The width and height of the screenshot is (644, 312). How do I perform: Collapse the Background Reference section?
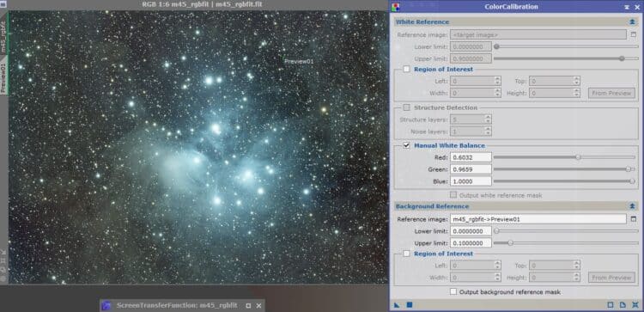click(x=633, y=206)
